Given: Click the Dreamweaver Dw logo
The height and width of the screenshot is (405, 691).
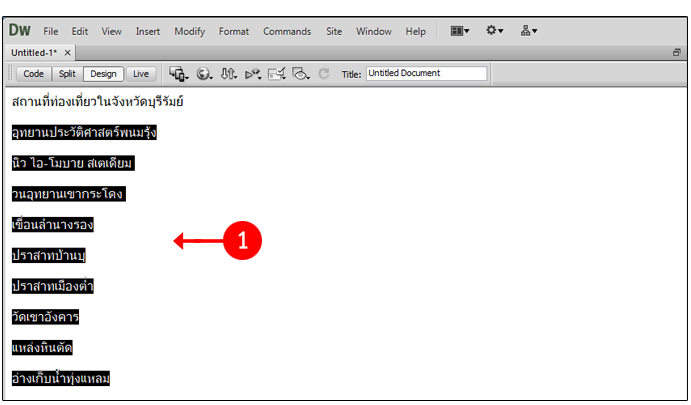Looking at the screenshot, I should (21, 31).
